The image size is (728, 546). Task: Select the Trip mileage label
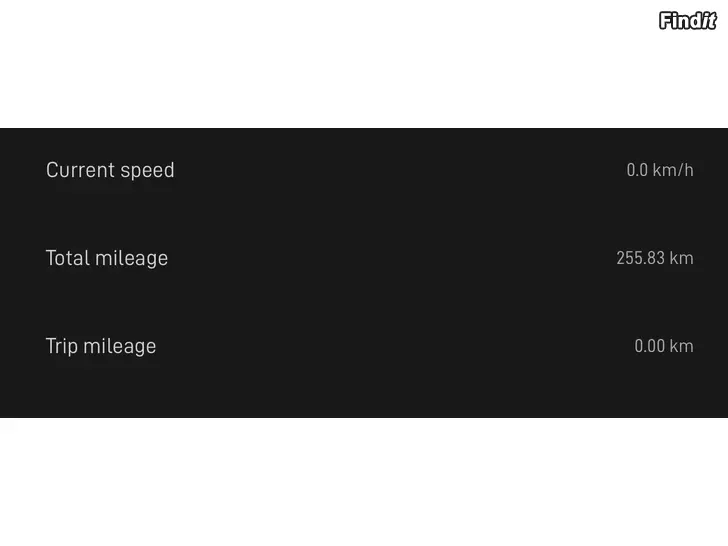click(101, 346)
